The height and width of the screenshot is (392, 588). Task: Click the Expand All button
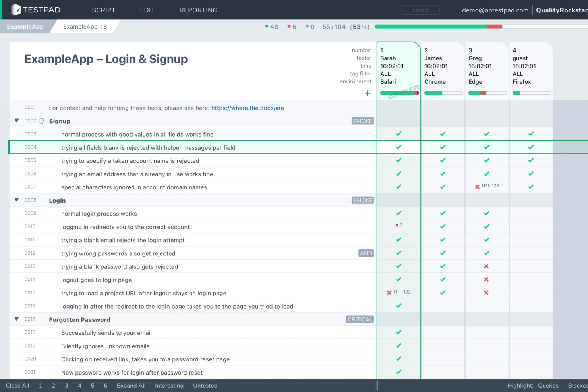[131, 385]
